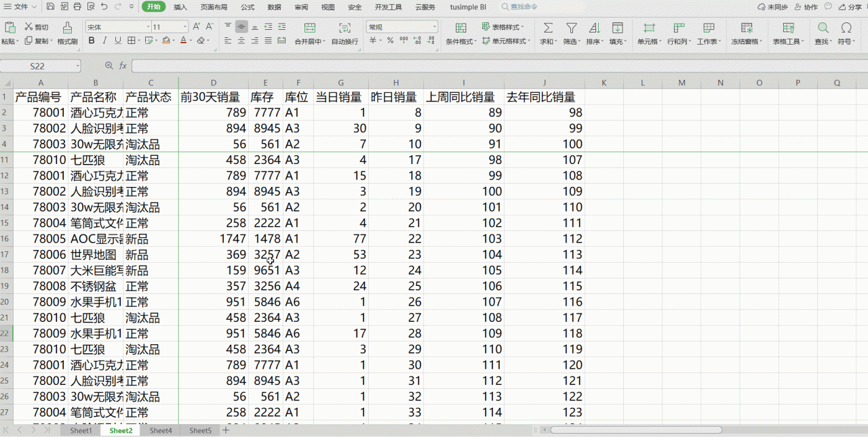Screen dimensions: 868x437
Task: Click the 分享 (Share) button
Action: (x=849, y=7)
